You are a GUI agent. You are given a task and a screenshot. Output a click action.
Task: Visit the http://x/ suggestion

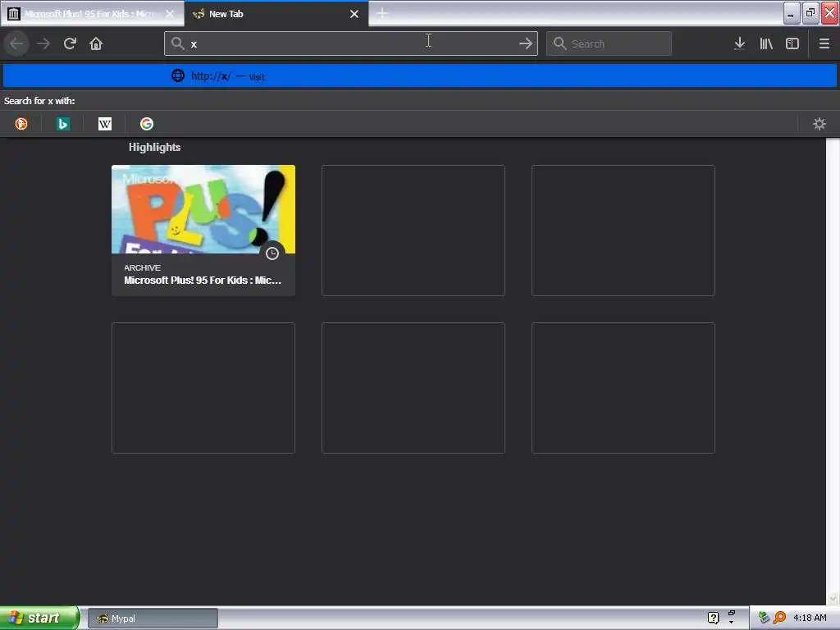[x=420, y=76]
